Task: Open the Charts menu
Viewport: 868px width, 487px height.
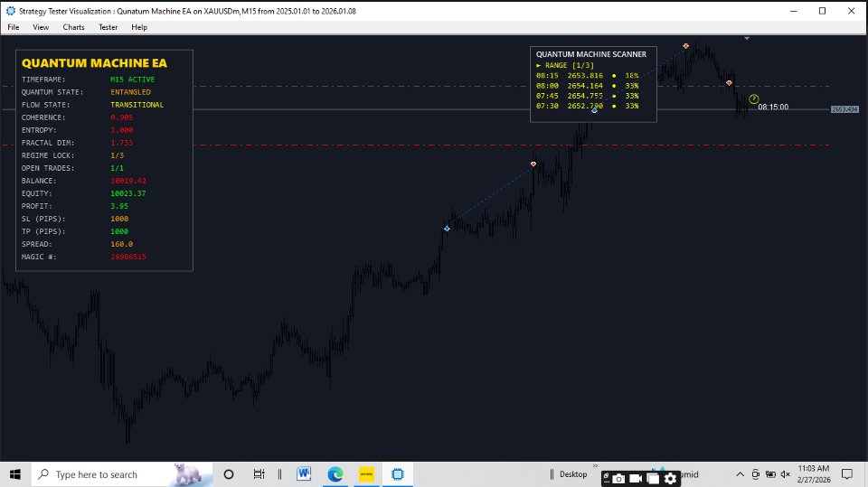Action: coord(73,27)
